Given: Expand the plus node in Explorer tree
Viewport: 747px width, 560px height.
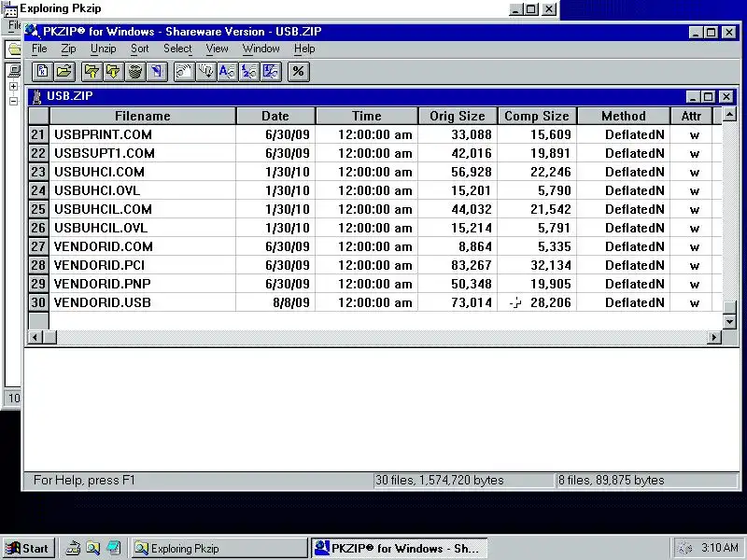Looking at the screenshot, I should (13, 86).
